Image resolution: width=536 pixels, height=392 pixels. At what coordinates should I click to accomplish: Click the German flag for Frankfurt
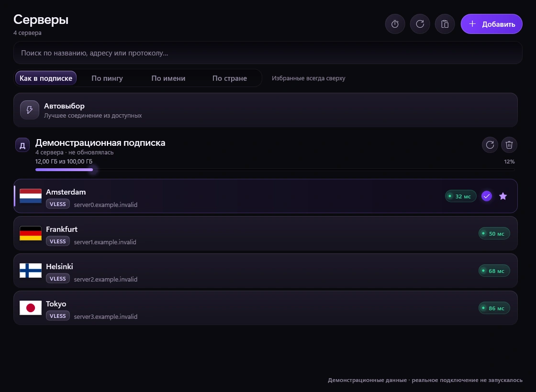[x=31, y=233]
